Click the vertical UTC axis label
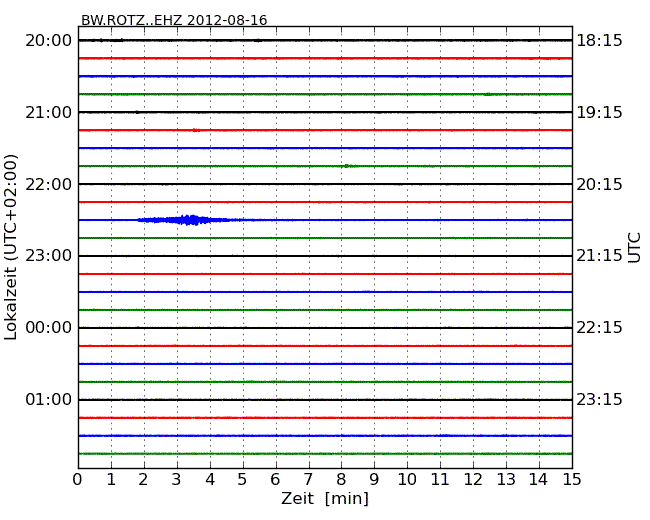The height and width of the screenshot is (520, 650). point(634,248)
